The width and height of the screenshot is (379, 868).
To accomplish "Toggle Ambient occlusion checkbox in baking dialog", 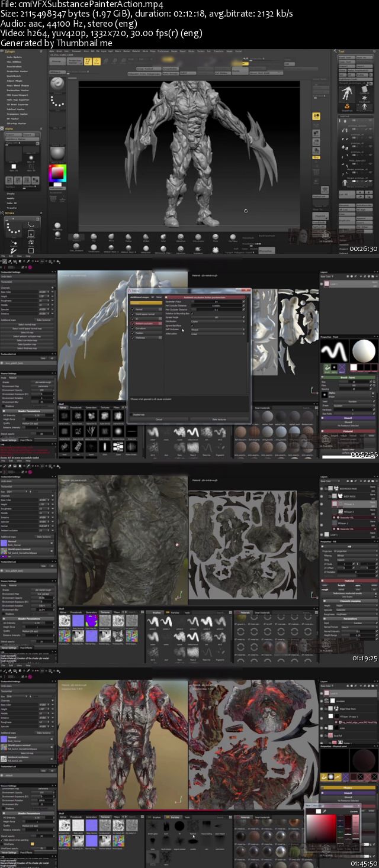I will tap(133, 323).
